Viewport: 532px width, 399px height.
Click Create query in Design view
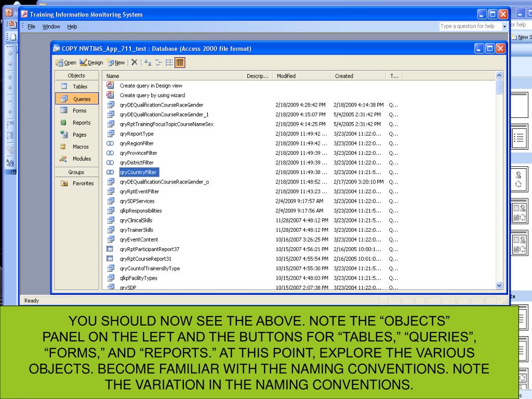point(151,86)
